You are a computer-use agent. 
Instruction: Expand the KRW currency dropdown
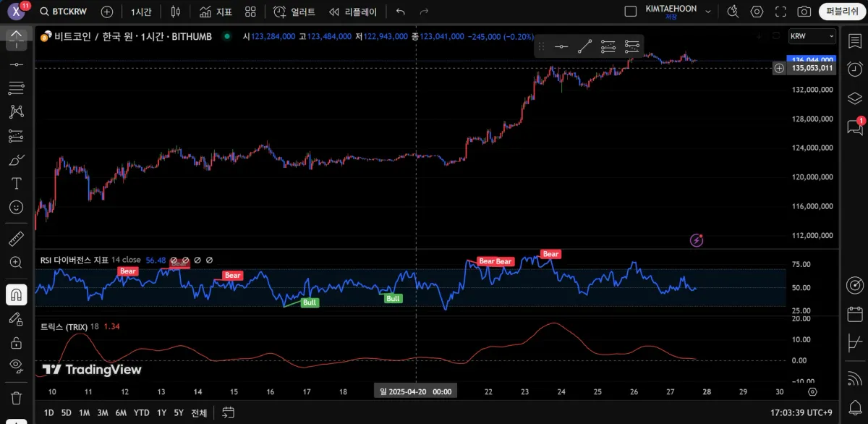point(812,36)
